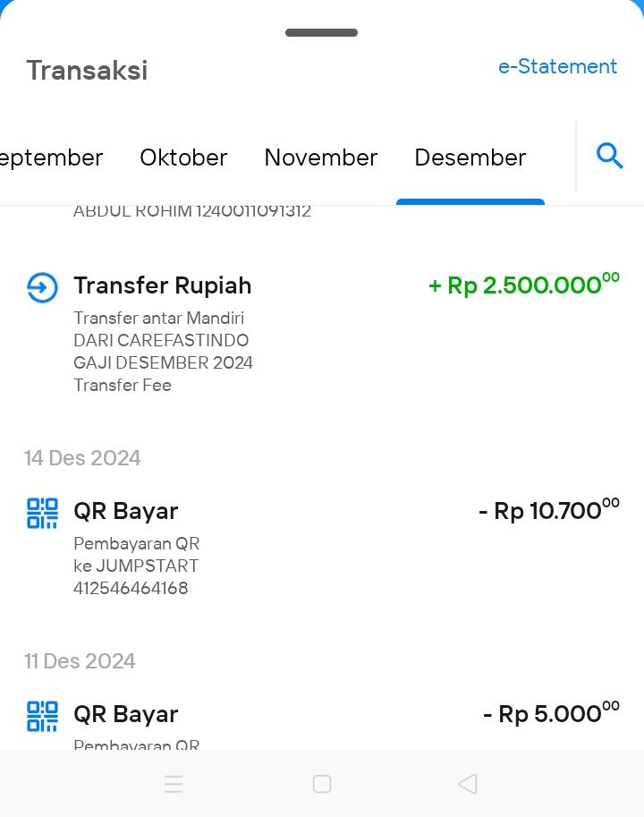644x817 pixels.
Task: Tap the - Rp 10.700 amount
Action: coord(549,510)
